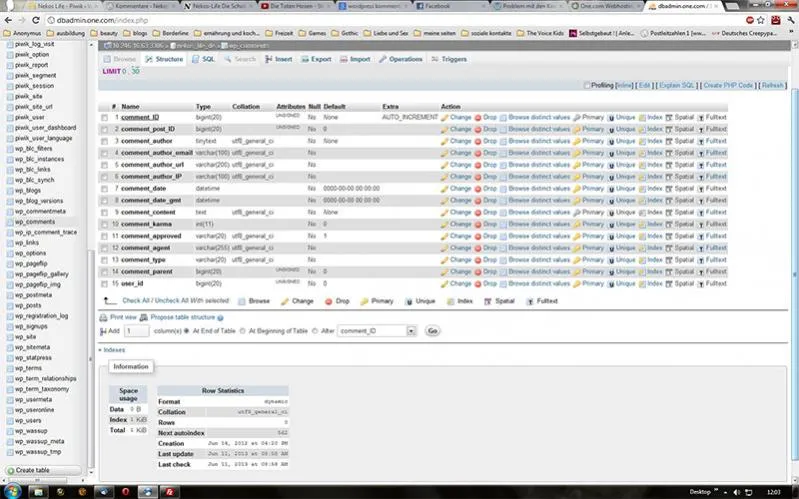Open the Structure tab

click(164, 60)
